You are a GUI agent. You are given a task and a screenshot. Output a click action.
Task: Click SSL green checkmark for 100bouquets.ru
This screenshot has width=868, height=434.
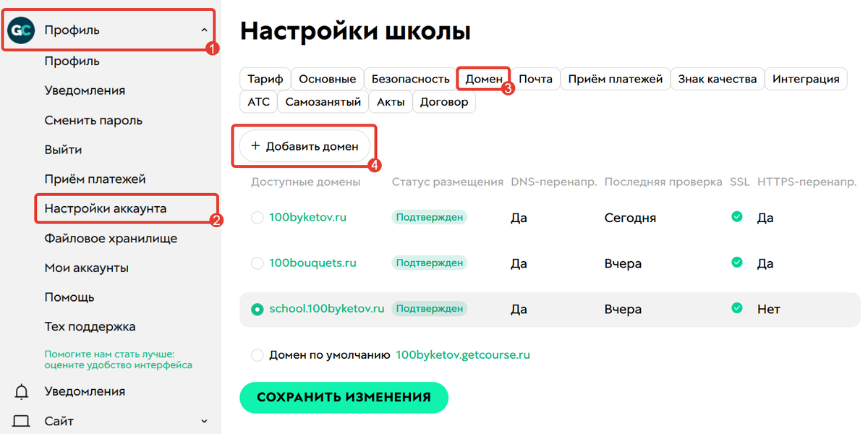tap(737, 263)
